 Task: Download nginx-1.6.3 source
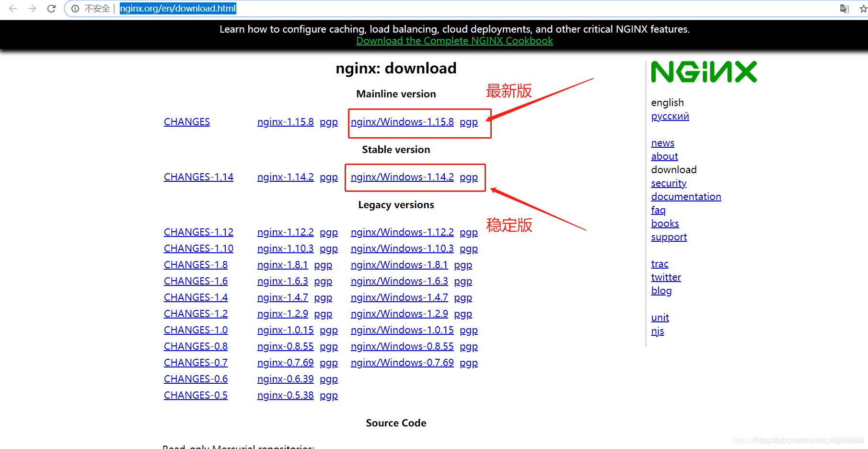click(283, 281)
